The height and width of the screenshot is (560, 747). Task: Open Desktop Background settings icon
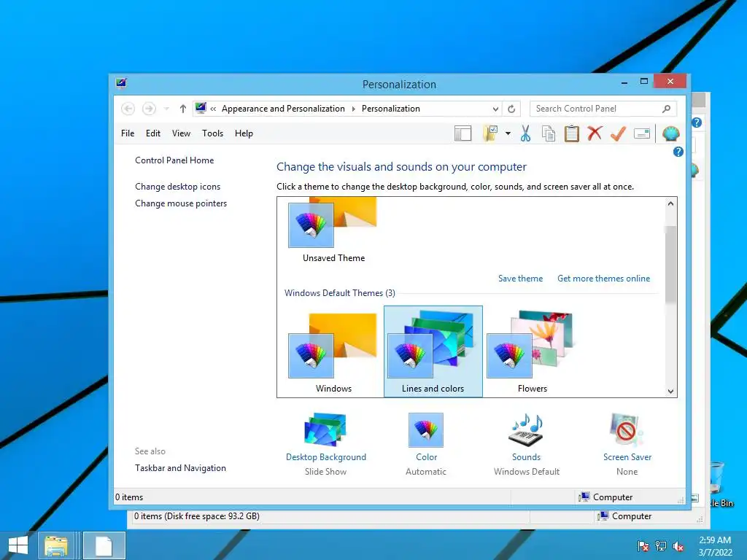click(x=325, y=430)
